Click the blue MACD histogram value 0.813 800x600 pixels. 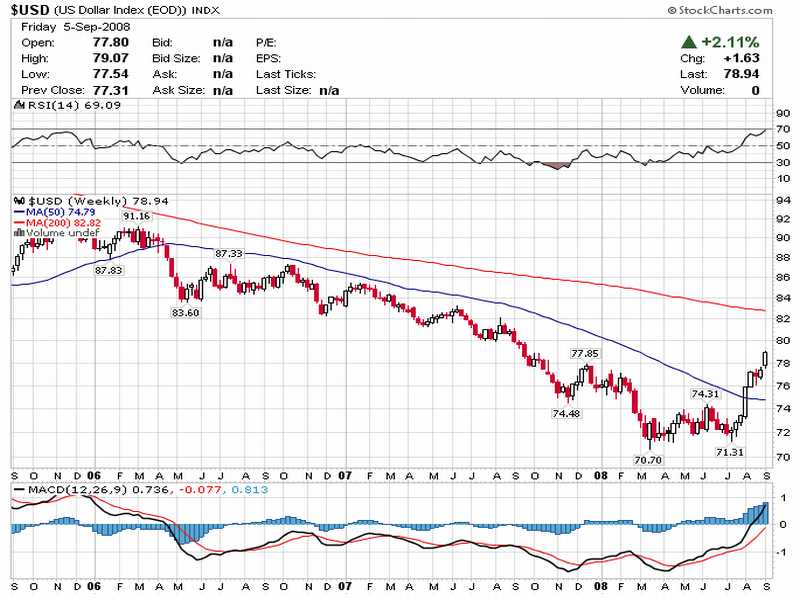click(249, 490)
